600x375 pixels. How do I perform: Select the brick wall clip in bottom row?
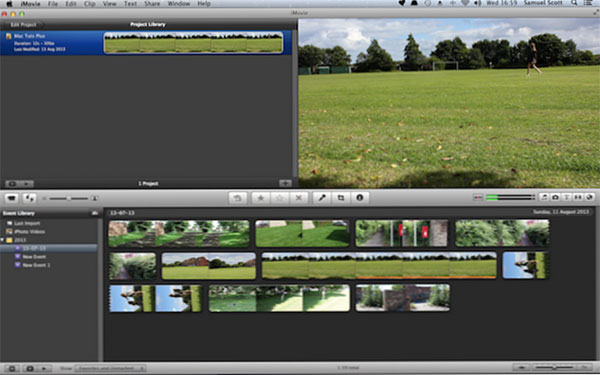click(403, 298)
